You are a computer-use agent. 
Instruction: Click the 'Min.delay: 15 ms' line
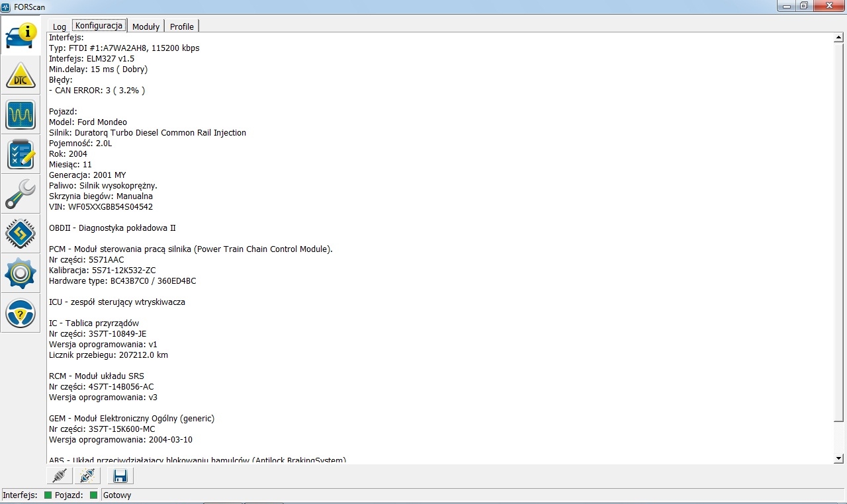coord(98,69)
